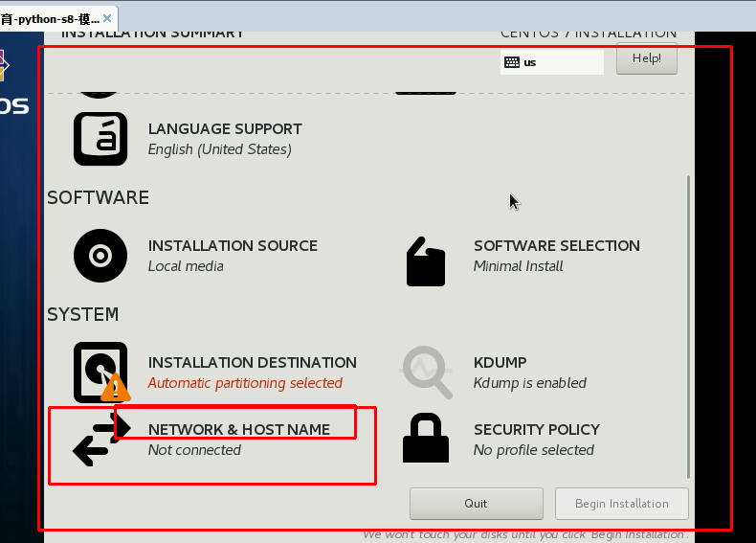756x543 pixels.
Task: Click 'English (United States)' text
Action: (219, 149)
